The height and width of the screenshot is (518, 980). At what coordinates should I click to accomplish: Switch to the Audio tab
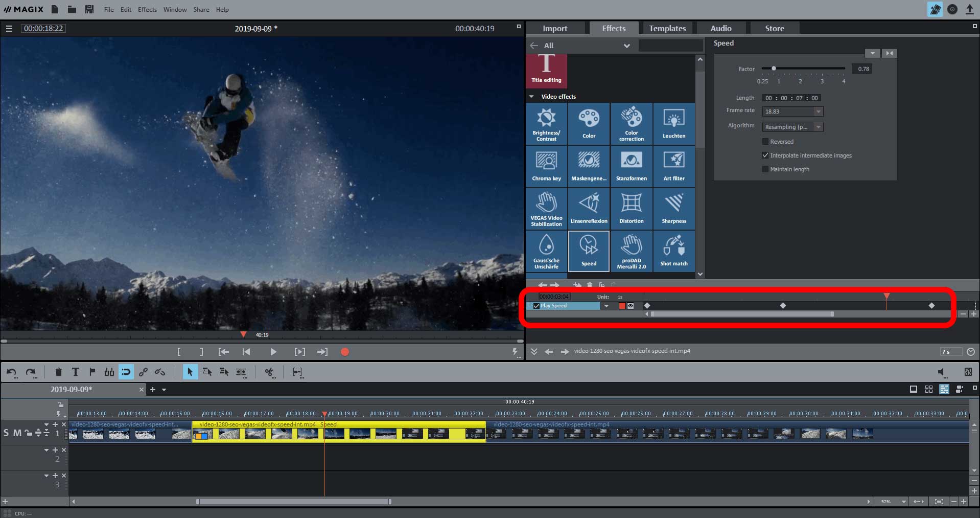click(x=720, y=29)
